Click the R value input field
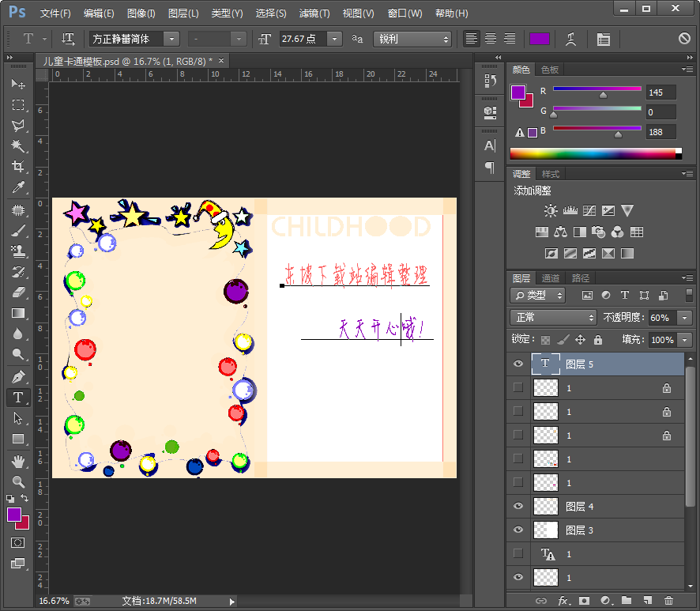 [x=660, y=92]
